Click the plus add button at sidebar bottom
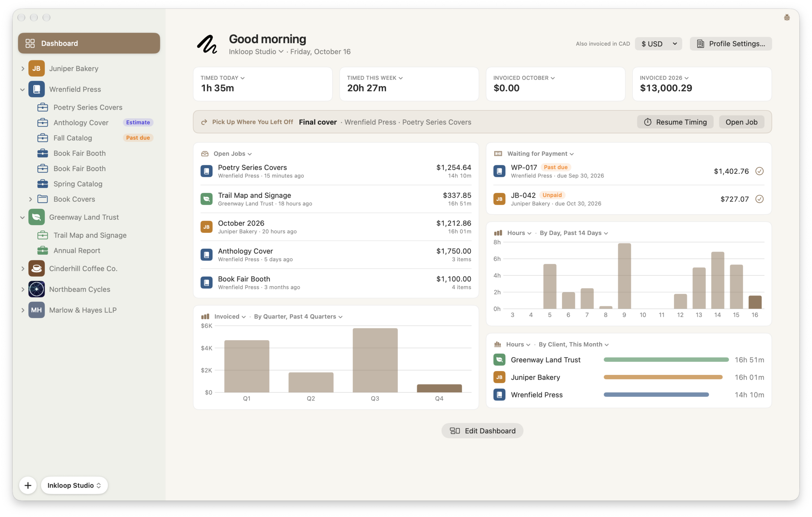Image resolution: width=812 pixels, height=517 pixels. tap(28, 485)
